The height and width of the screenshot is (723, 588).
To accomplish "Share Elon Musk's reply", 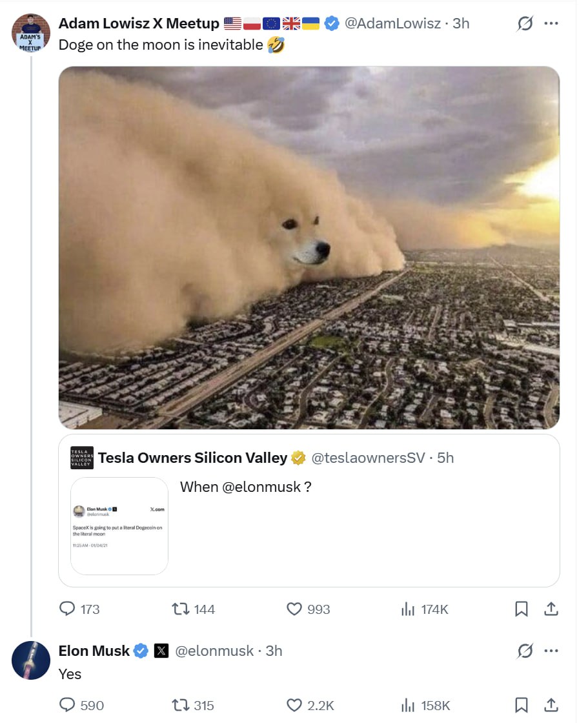I will (x=551, y=705).
